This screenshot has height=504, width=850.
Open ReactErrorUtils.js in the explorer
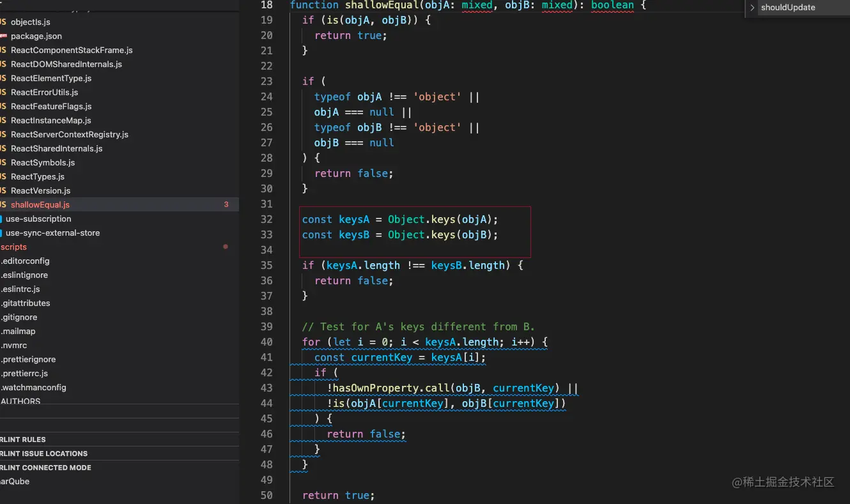[45, 92]
